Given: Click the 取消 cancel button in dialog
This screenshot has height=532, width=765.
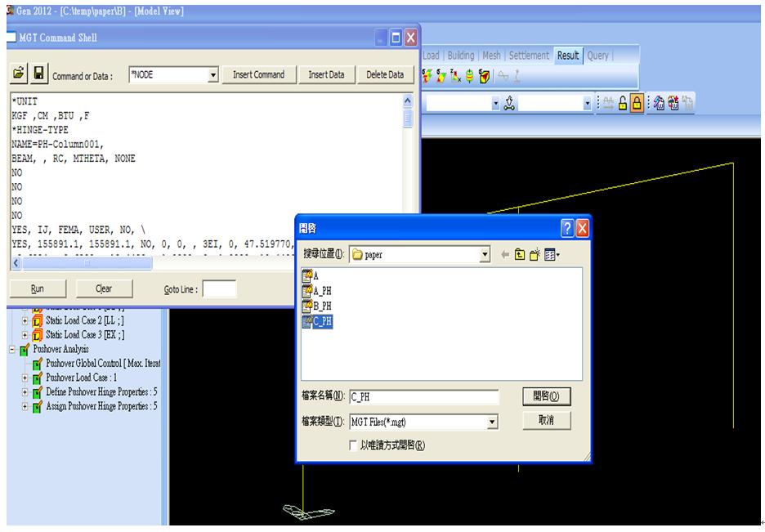Looking at the screenshot, I should (x=546, y=420).
